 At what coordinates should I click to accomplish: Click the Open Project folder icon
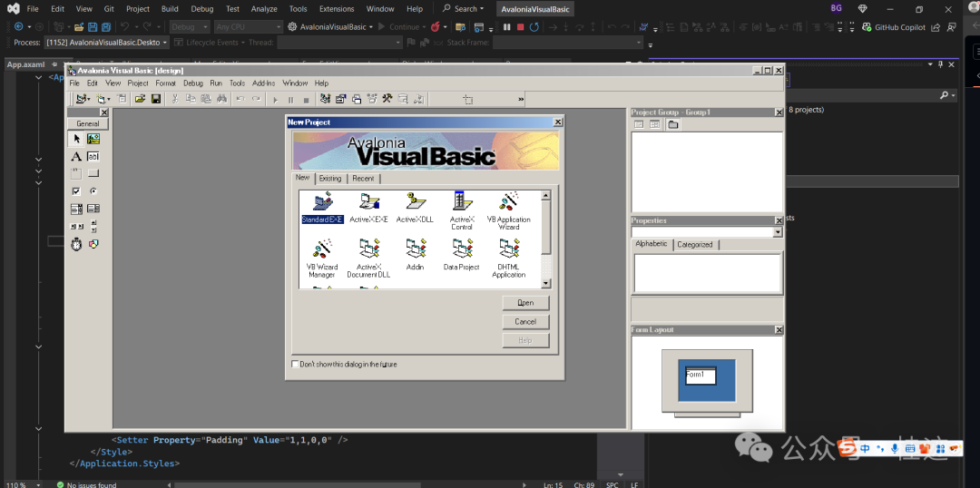(140, 99)
